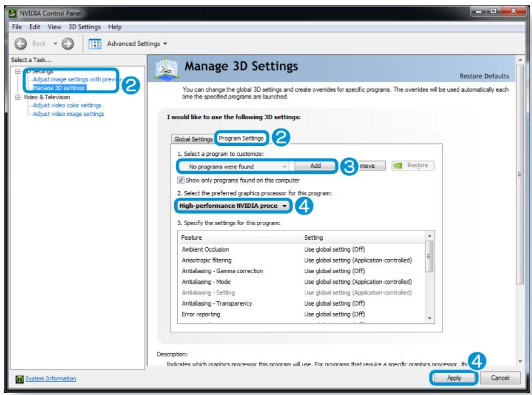The image size is (532, 395).
Task: Click the Back arrow icon
Action: click(x=21, y=44)
